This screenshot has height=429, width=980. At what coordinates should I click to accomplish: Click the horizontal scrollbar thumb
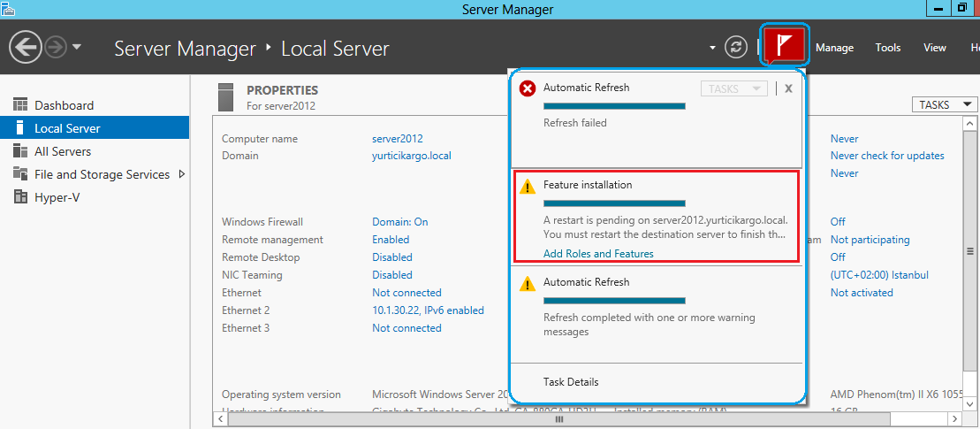(x=558, y=419)
